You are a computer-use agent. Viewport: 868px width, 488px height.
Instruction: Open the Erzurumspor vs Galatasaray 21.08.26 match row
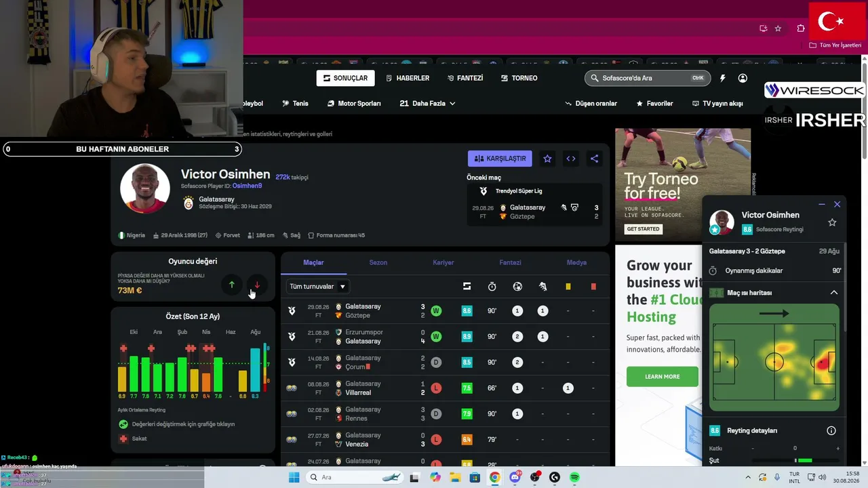point(445,337)
